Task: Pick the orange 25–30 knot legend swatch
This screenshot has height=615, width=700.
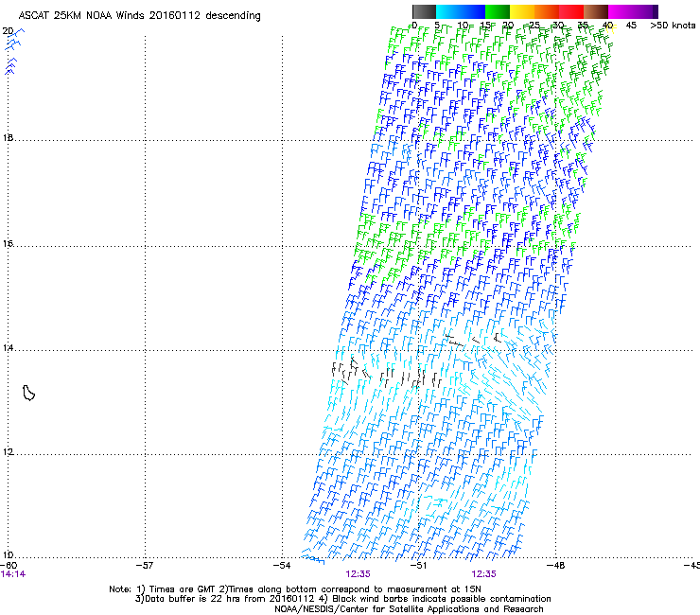Action: pos(547,11)
